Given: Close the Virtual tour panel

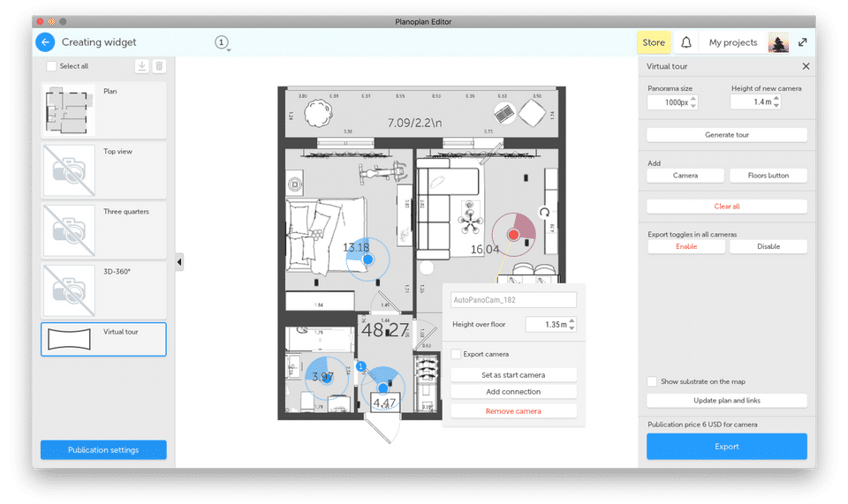Looking at the screenshot, I should (806, 66).
